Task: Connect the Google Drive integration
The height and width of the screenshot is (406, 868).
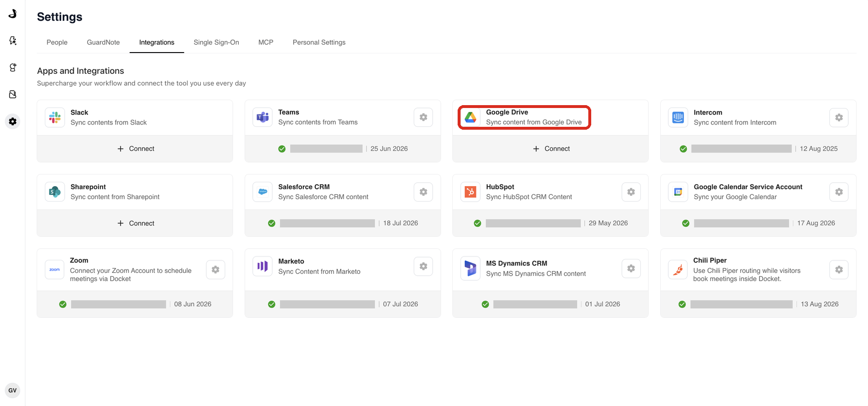Action: click(x=551, y=149)
